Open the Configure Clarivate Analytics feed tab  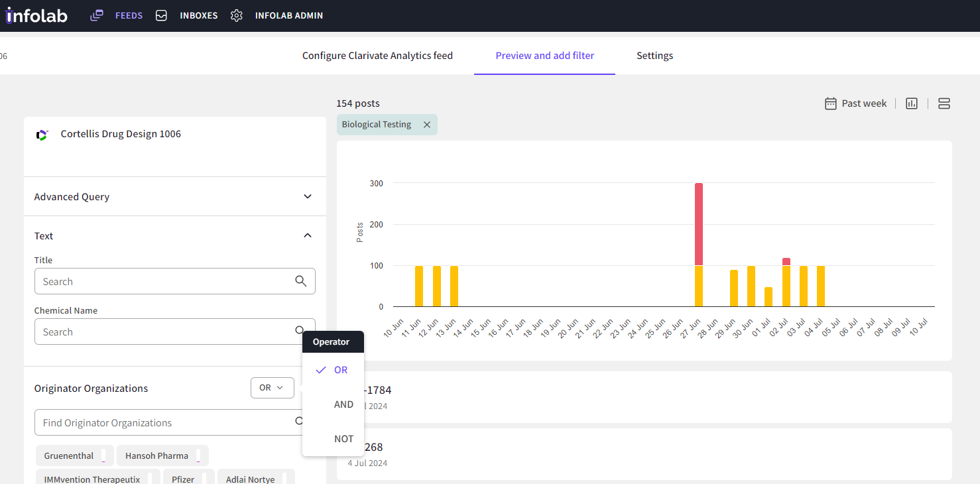click(377, 56)
